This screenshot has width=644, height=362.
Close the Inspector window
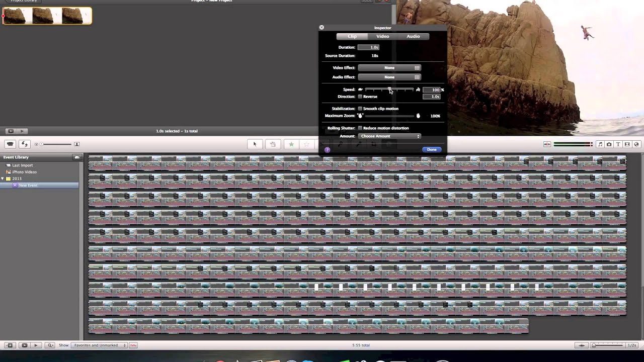(321, 28)
